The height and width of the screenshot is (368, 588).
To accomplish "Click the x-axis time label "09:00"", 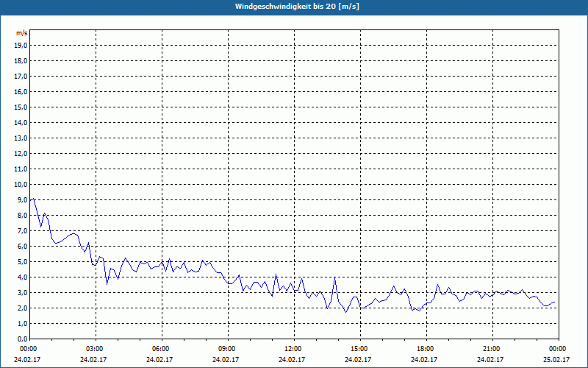I will pos(226,349).
